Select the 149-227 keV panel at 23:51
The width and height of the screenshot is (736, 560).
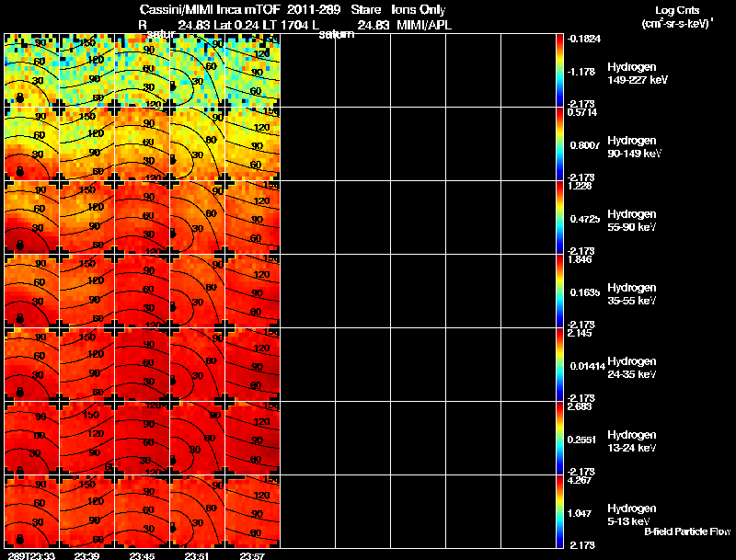[x=198, y=70]
